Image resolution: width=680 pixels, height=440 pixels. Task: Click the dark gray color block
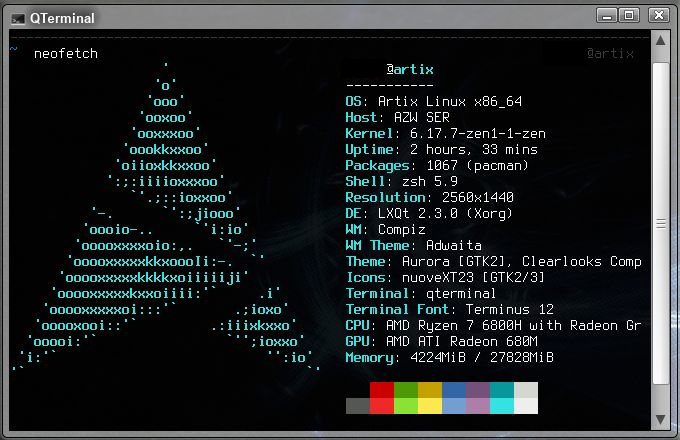tap(358, 406)
